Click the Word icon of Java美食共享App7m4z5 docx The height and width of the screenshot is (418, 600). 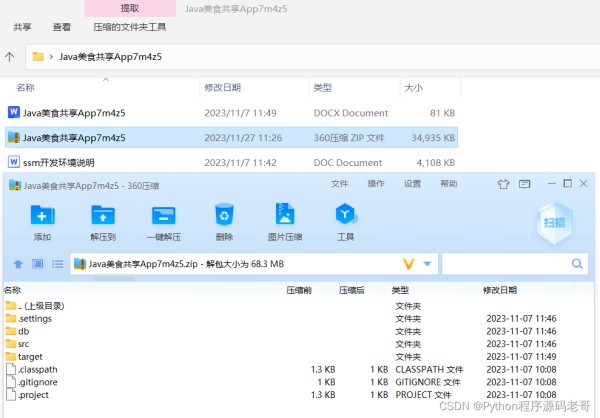click(14, 112)
